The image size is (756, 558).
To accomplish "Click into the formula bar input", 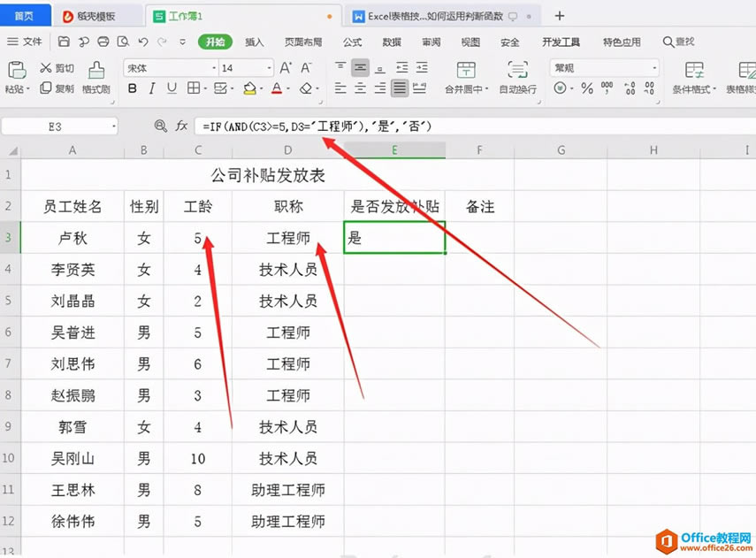I will pos(475,126).
